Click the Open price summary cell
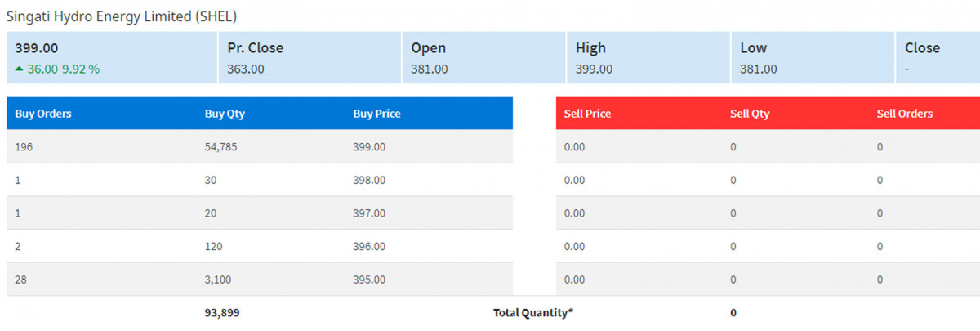The image size is (980, 331). click(483, 57)
